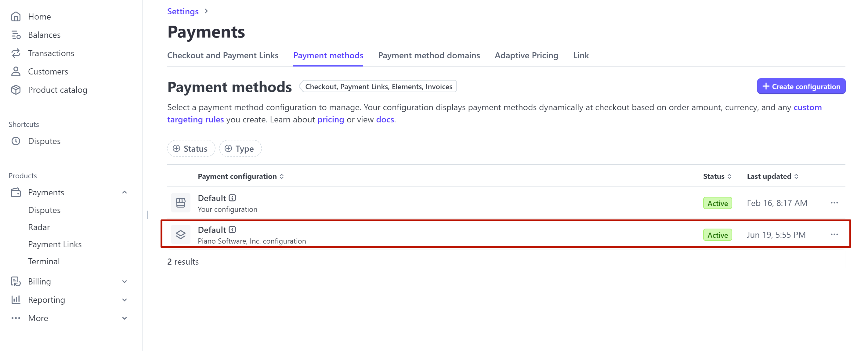Viewport: 868px width, 351px height.
Task: Open Home from the sidebar icon
Action: click(x=16, y=16)
